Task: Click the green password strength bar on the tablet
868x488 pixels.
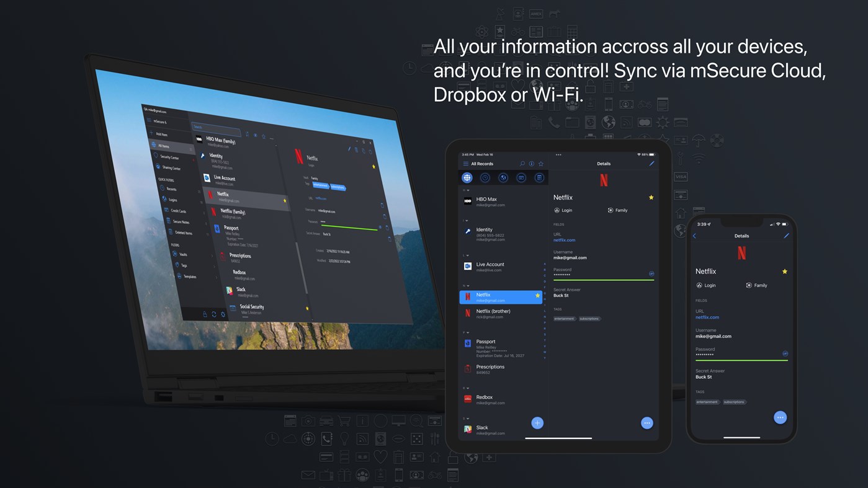Action: point(604,280)
